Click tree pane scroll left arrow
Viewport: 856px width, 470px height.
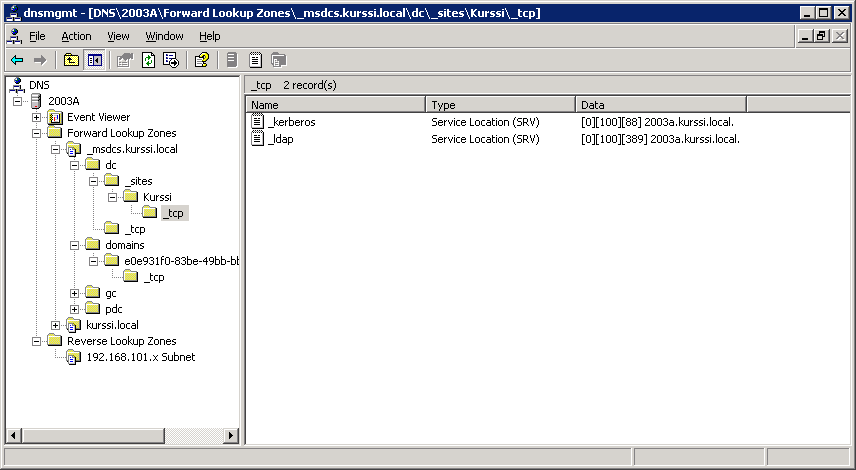pyautogui.click(x=14, y=436)
